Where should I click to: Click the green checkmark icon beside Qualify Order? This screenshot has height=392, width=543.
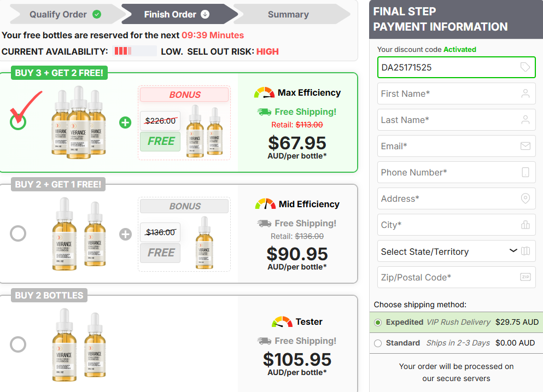pyautogui.click(x=97, y=14)
